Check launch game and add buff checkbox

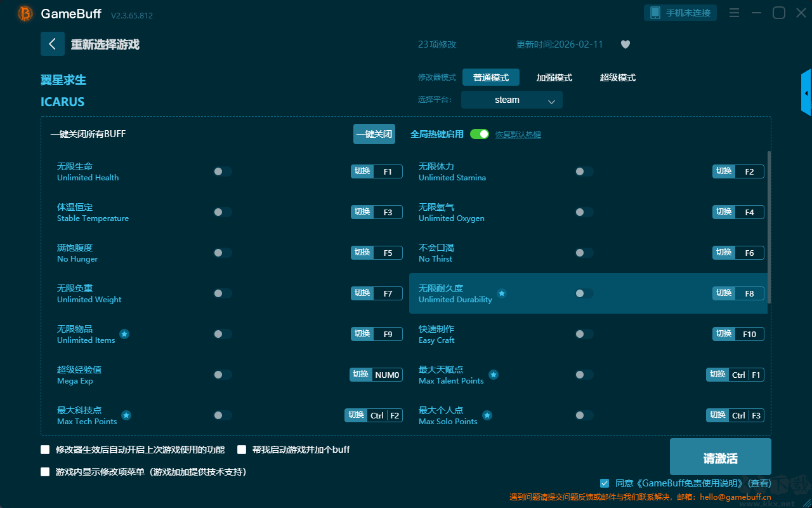point(242,450)
